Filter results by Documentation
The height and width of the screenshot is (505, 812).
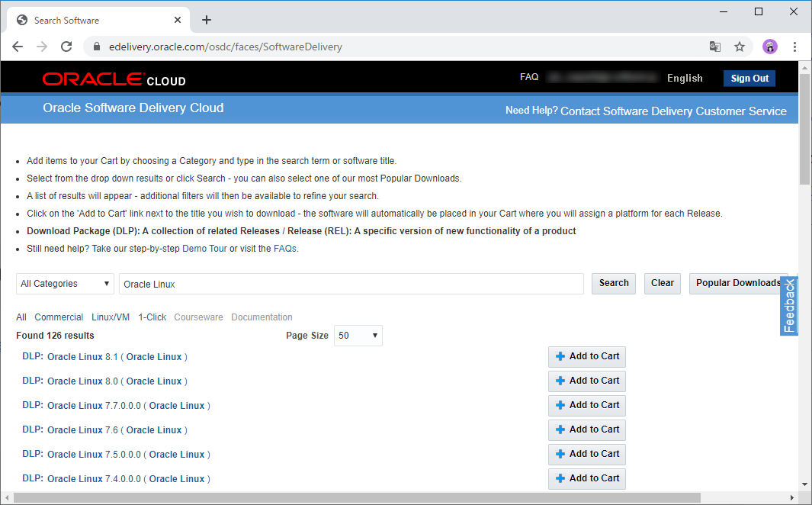click(x=262, y=317)
